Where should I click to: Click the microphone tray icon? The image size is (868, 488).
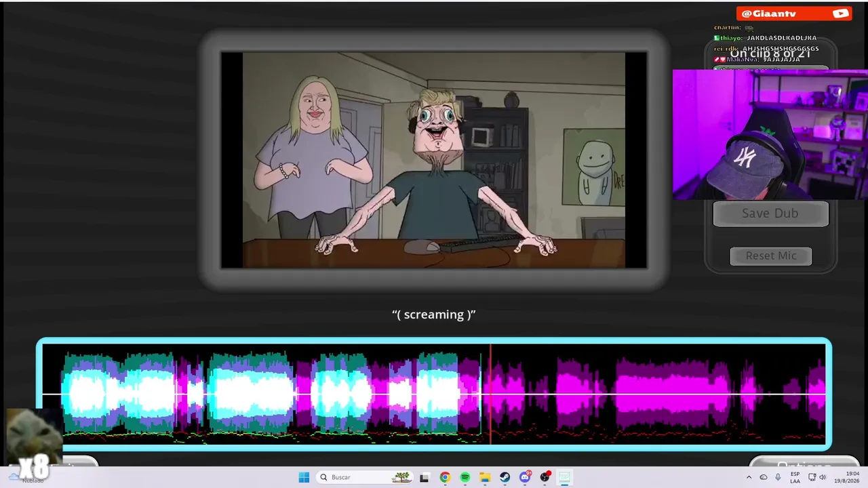pos(778,477)
